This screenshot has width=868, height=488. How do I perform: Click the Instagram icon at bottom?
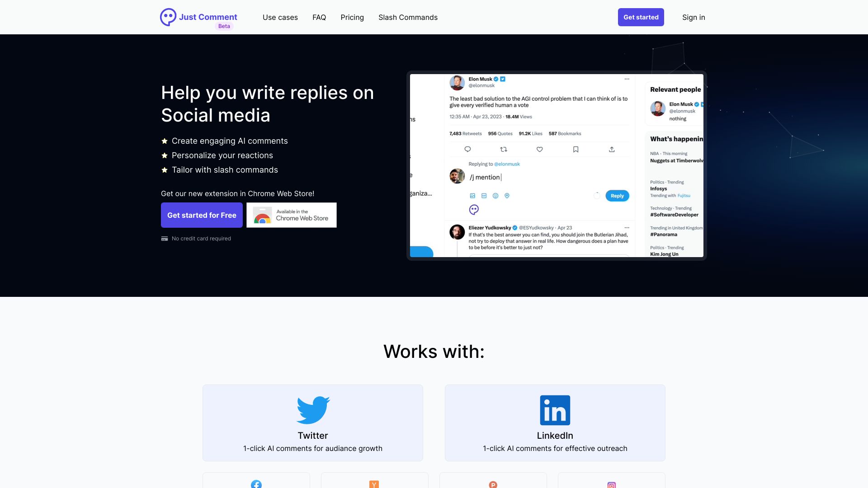pyautogui.click(x=612, y=485)
